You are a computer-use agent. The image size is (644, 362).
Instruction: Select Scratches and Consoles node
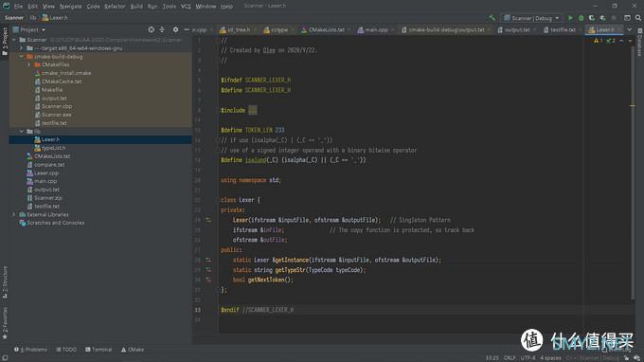[x=56, y=223]
